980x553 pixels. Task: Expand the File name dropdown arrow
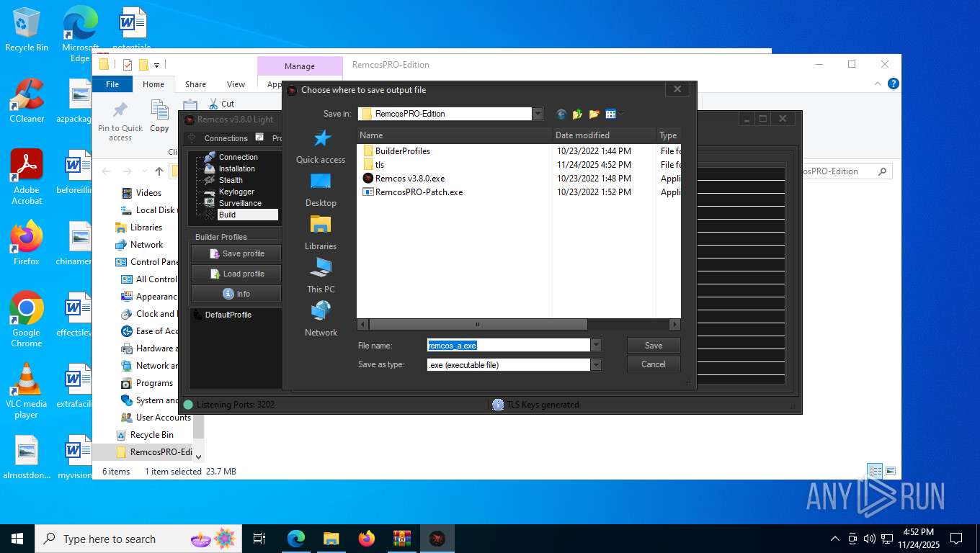(x=596, y=345)
